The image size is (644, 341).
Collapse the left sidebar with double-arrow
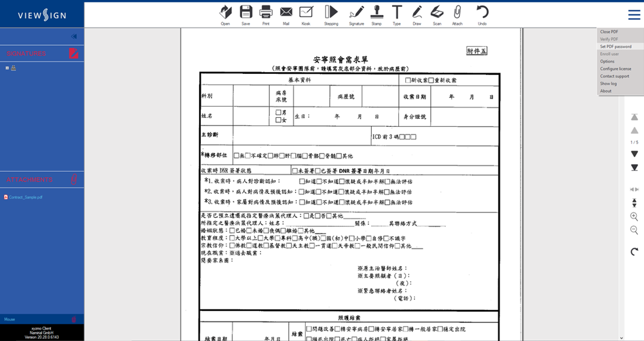(74, 36)
